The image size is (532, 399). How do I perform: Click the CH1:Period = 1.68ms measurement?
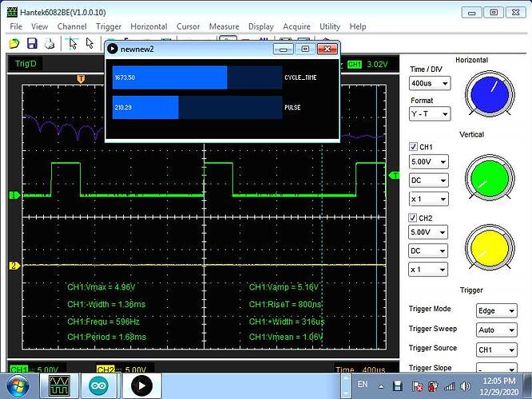pyautogui.click(x=106, y=337)
